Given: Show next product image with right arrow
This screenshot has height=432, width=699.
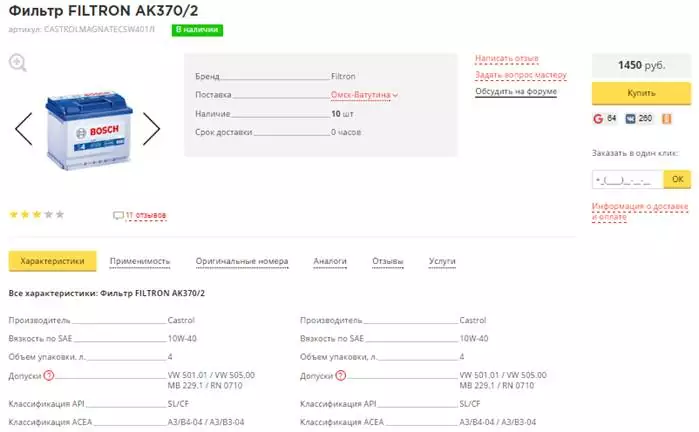Looking at the screenshot, I should click(152, 129).
